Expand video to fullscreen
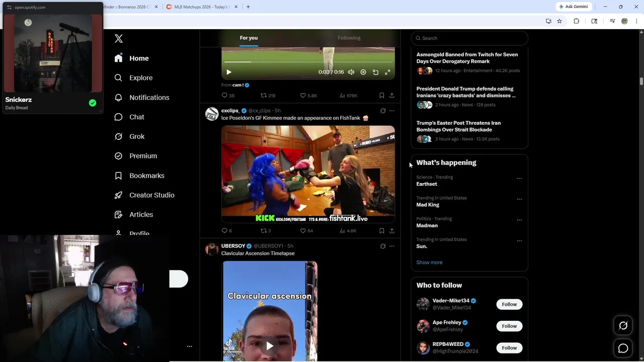This screenshot has height=362, width=644. [x=387, y=72]
